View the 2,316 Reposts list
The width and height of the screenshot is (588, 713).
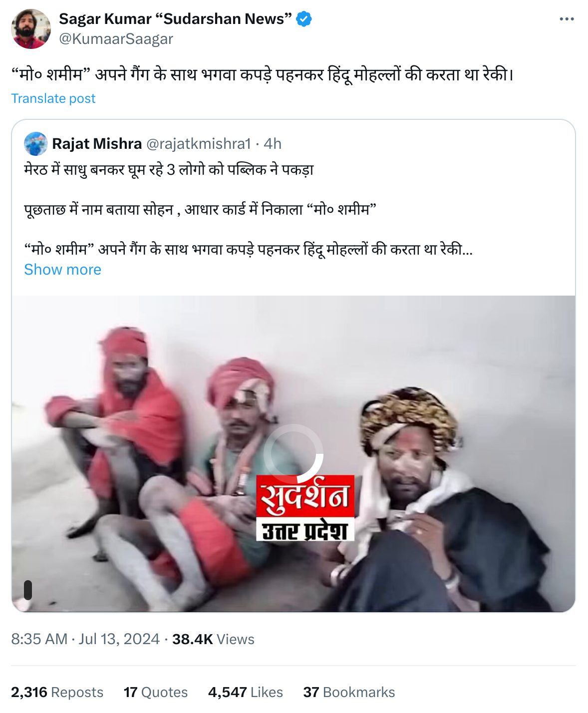coord(57,692)
